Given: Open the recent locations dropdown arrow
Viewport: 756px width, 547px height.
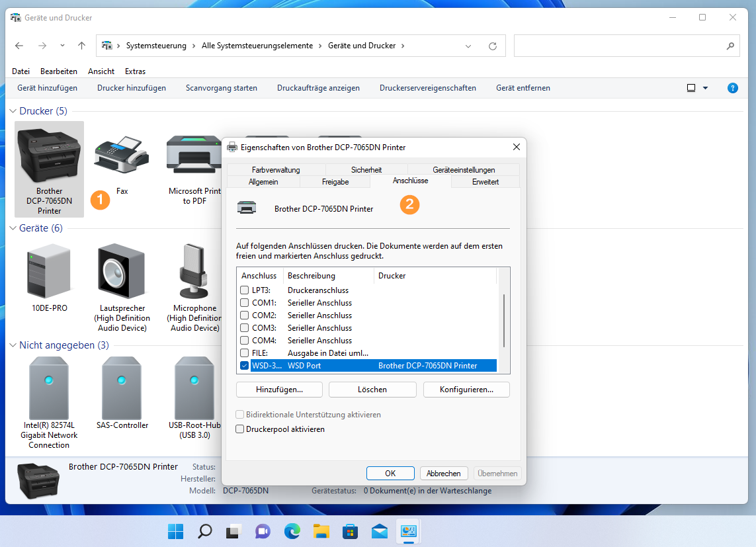Looking at the screenshot, I should pos(62,46).
